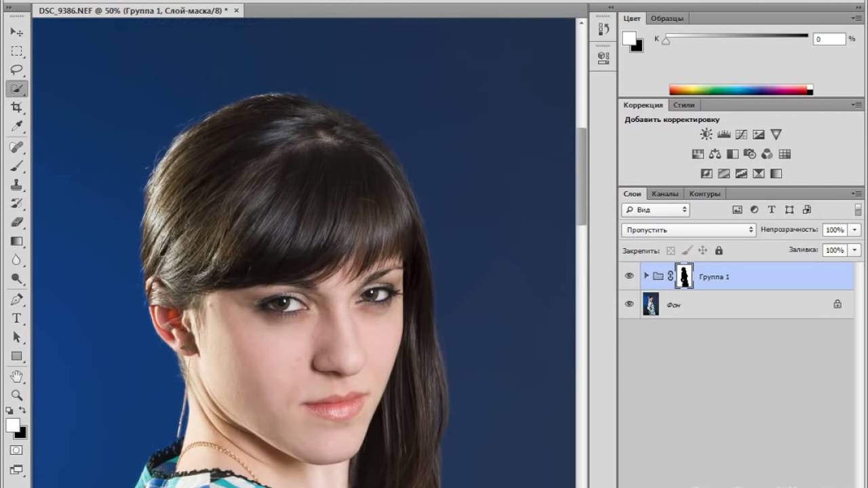Screen dimensions: 868x488
Task: Add a Vibrance adjustment
Action: click(776, 134)
